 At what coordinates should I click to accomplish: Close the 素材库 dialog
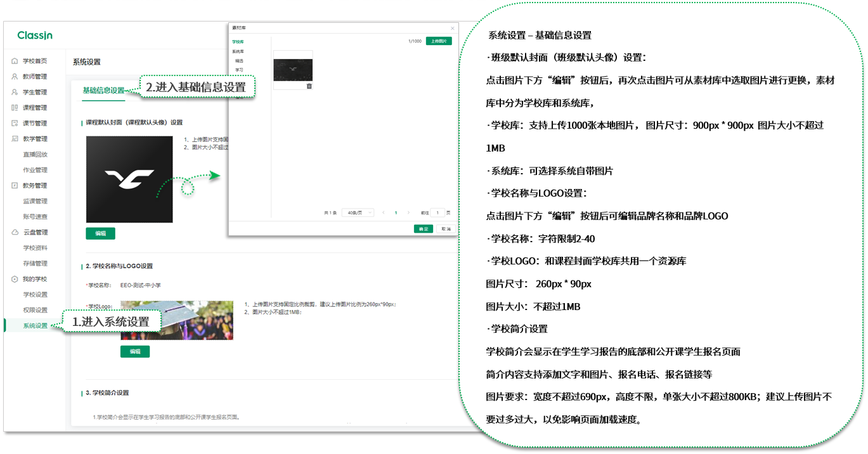coord(452,28)
